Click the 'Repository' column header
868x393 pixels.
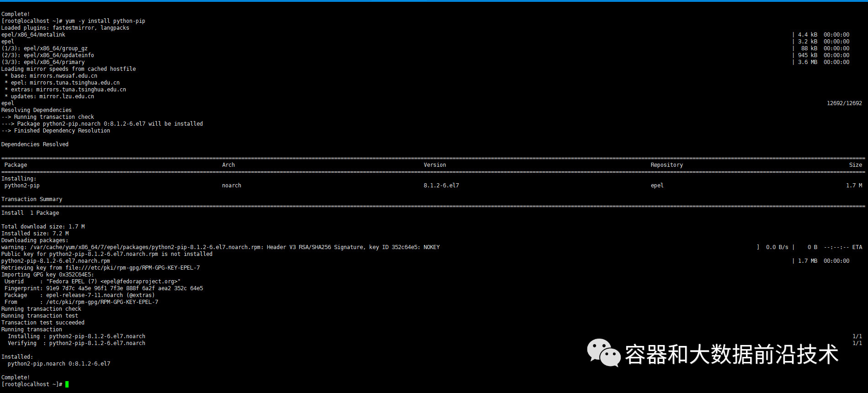pos(667,165)
